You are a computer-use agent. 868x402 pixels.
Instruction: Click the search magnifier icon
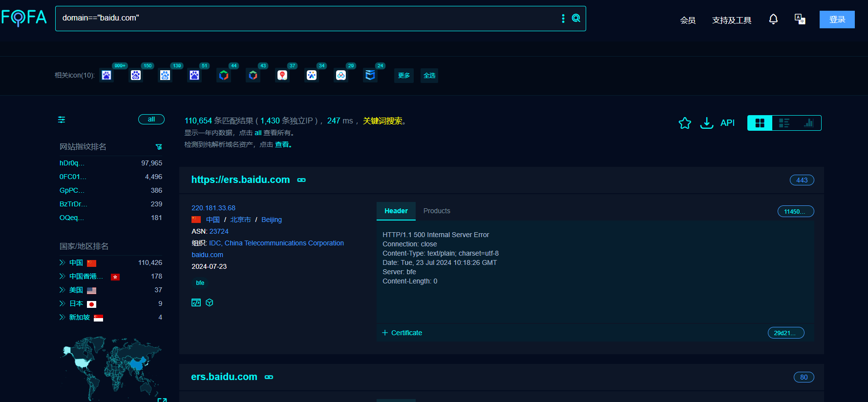pos(576,18)
